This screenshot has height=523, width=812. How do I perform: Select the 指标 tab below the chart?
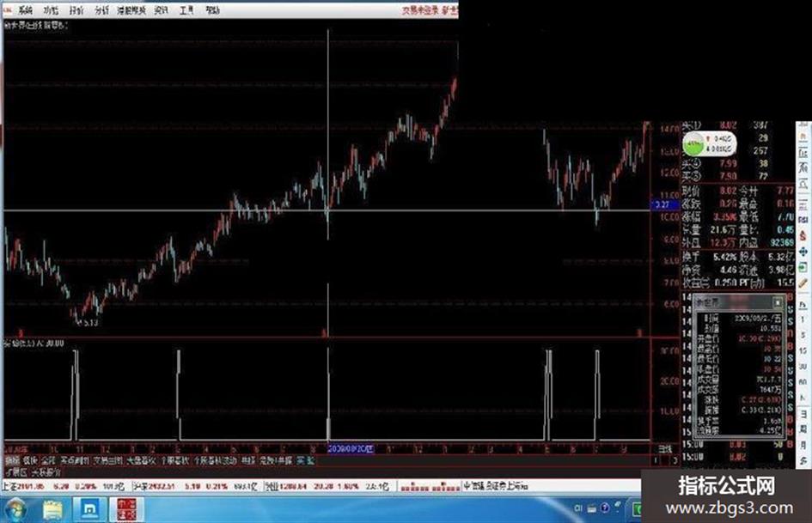[12, 460]
